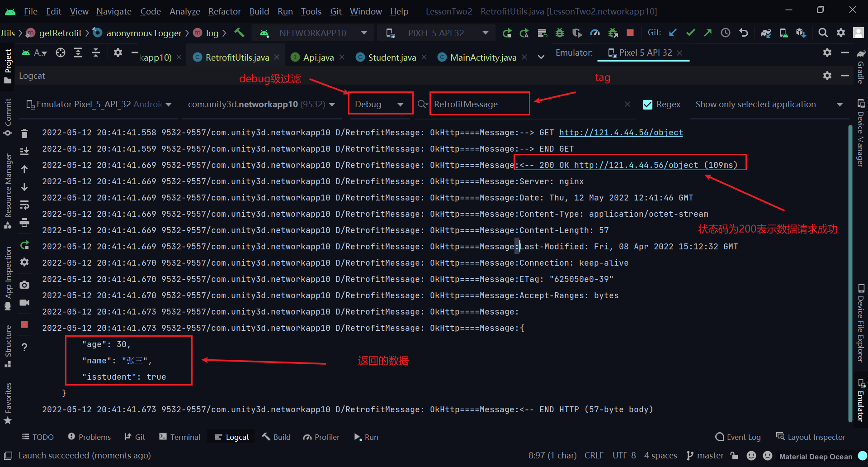
Task: Switch to the MainActivity.java tab
Action: [483, 57]
